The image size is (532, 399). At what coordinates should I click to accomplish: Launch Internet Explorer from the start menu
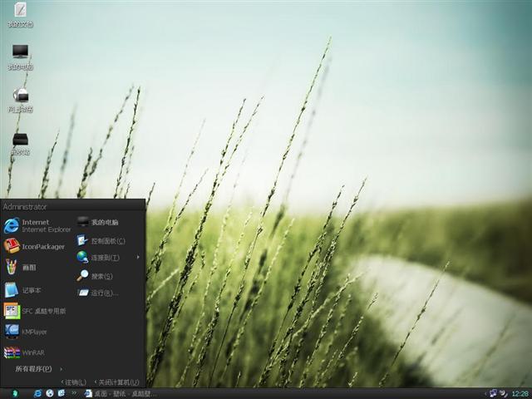[37, 225]
